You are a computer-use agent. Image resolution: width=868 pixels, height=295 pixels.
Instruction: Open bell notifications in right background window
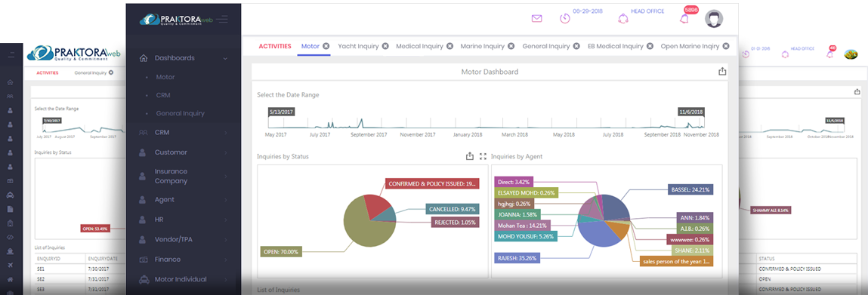[829, 54]
